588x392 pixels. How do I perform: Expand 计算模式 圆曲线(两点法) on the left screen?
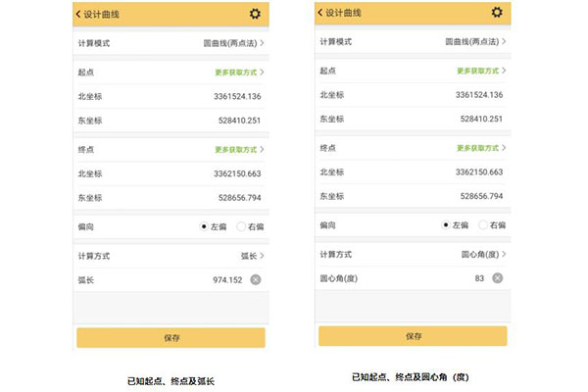click(x=230, y=44)
